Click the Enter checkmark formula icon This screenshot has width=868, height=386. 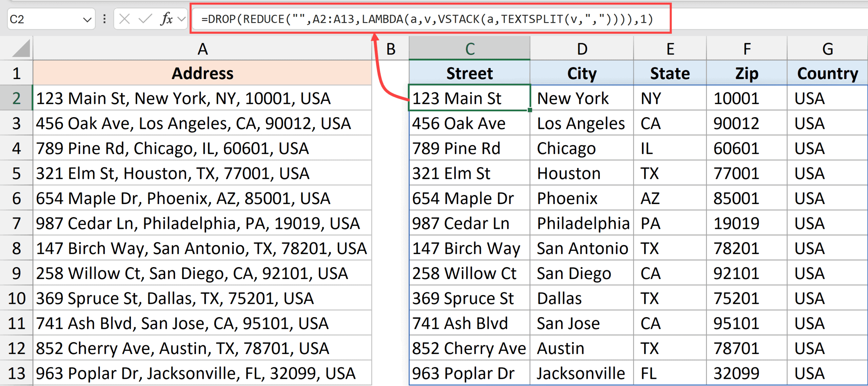(x=145, y=19)
